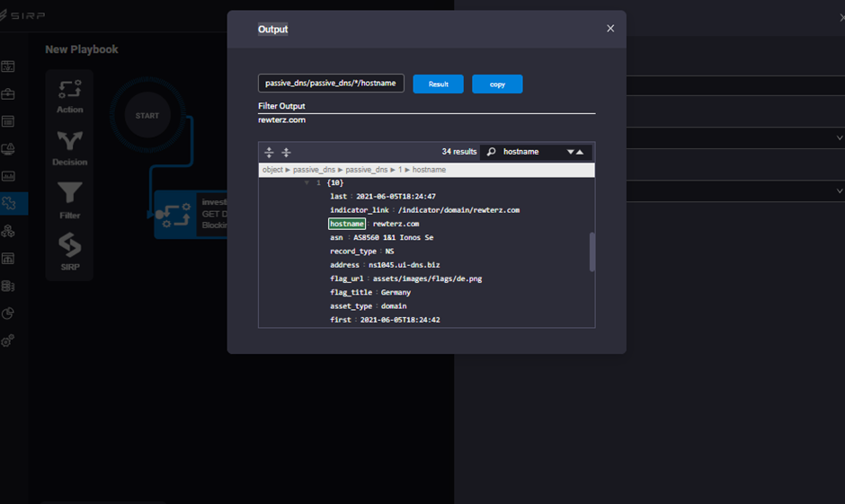
Task: Select the Action node tool
Action: point(70,96)
